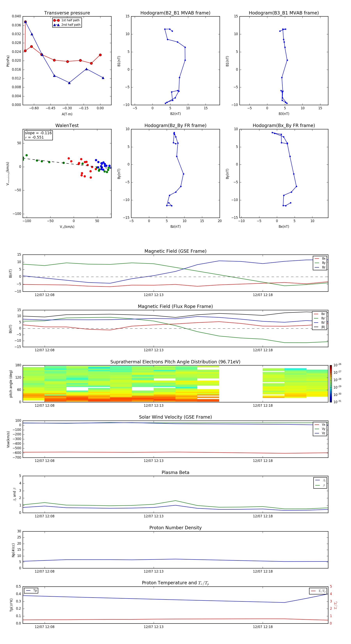The image size is (351, 644).
Task: Click the Bx(nT) axis label
Action: click(x=284, y=227)
